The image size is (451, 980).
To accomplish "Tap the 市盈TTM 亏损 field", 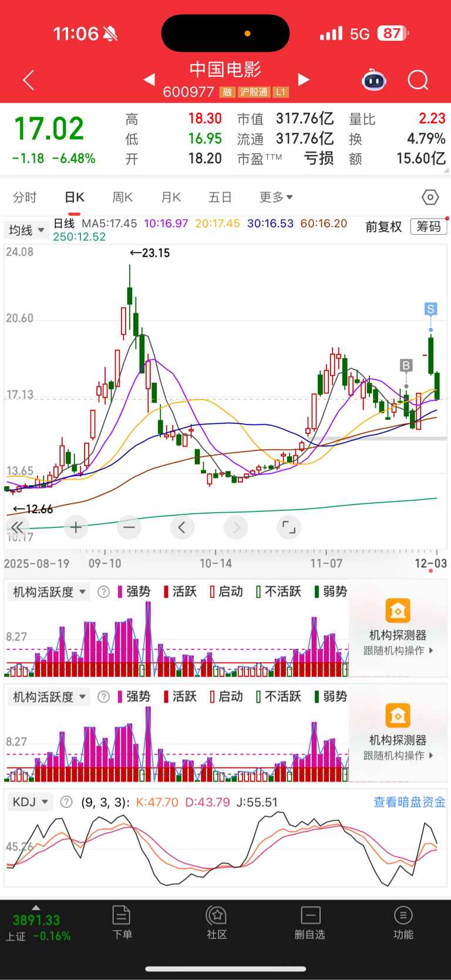I will [285, 159].
